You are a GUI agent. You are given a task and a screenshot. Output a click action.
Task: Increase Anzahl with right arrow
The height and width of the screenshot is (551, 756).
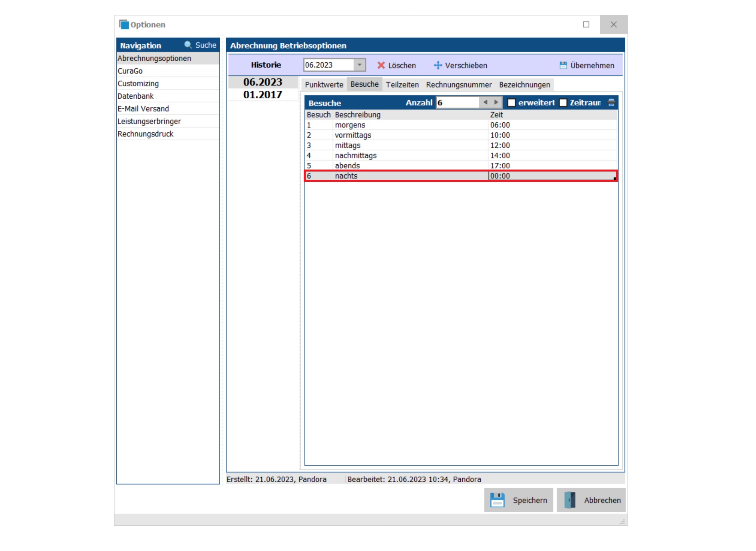click(x=496, y=102)
